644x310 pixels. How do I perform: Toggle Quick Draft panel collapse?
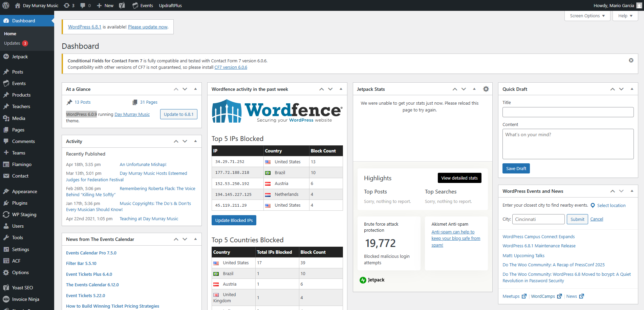[632, 89]
